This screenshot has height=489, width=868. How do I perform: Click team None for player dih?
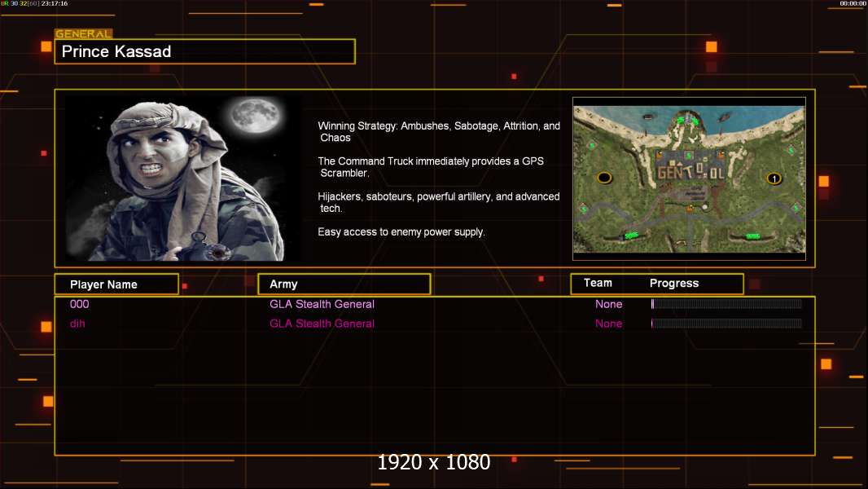[608, 324]
